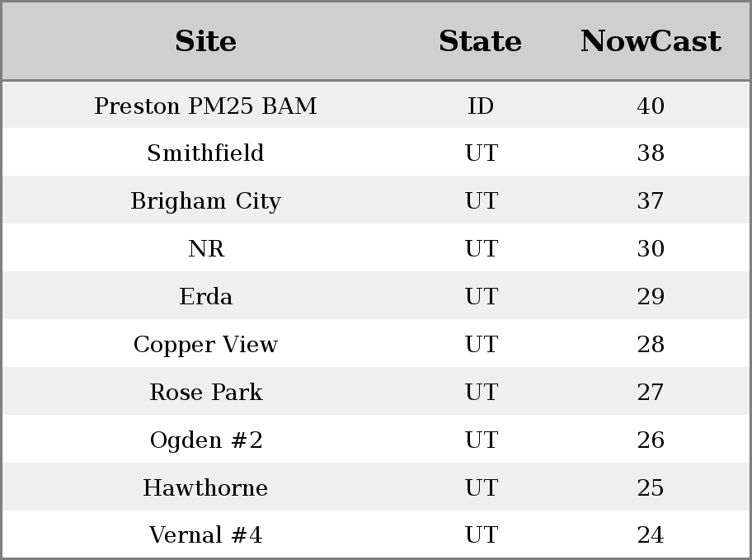Click the State column header
The height and width of the screenshot is (560, 752).
(x=480, y=41)
